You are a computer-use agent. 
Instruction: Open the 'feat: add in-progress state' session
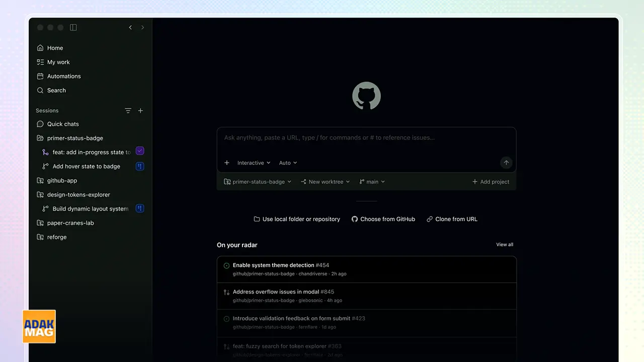coord(87,152)
